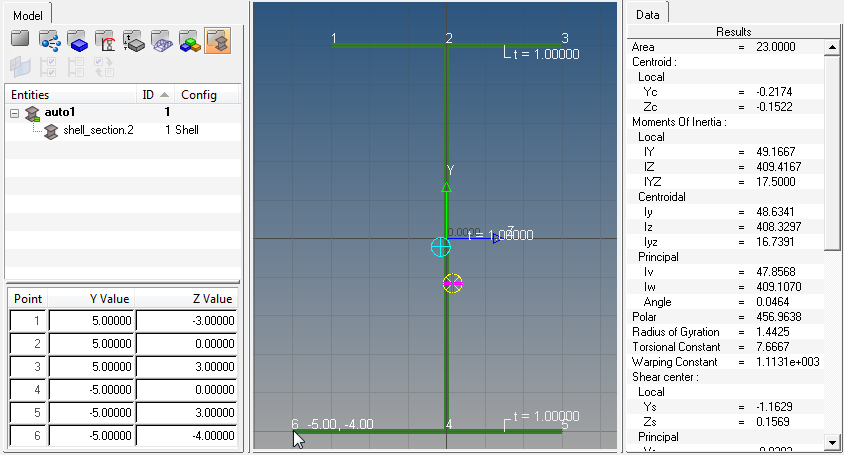The image size is (844, 455).
Task: Select the Area value 23.0000
Action: [776, 47]
